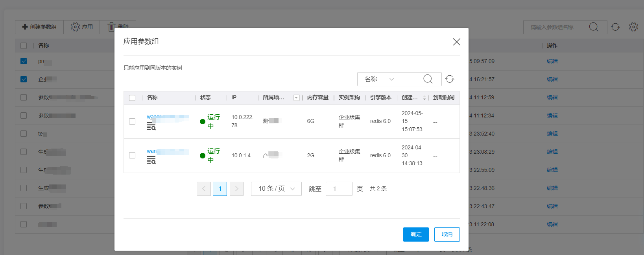Go to the previous page of instances
The width and height of the screenshot is (644, 255).
coord(204,189)
